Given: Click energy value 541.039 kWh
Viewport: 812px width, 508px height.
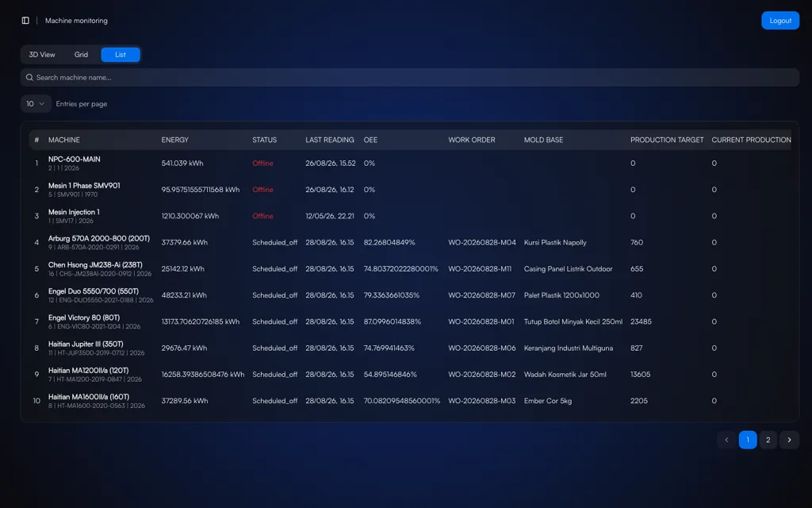Looking at the screenshot, I should (x=182, y=164).
